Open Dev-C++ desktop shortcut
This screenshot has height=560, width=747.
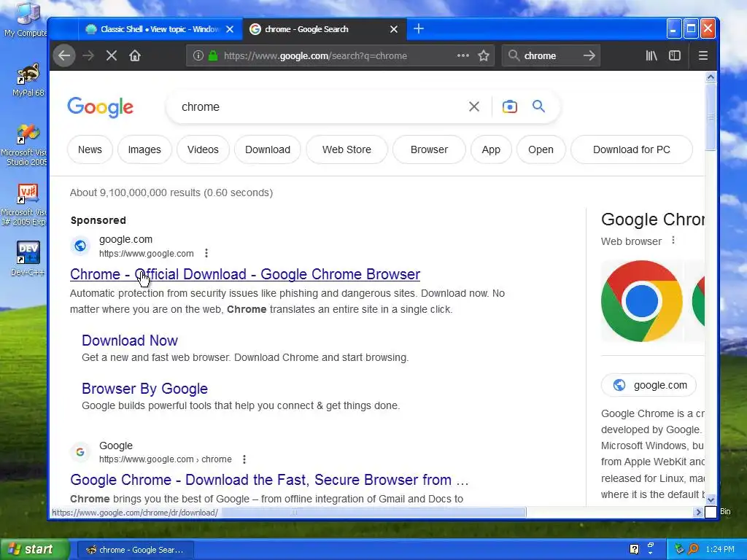pos(28,259)
